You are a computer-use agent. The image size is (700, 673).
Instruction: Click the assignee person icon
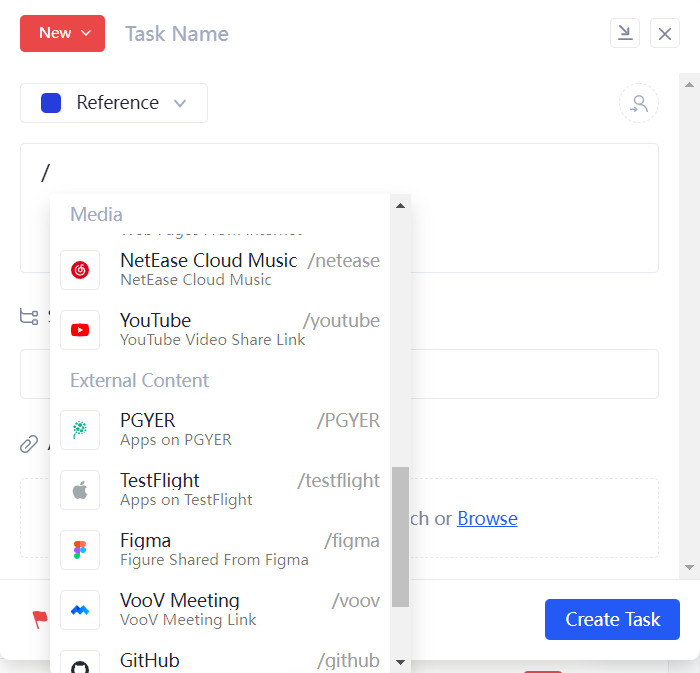coord(639,103)
